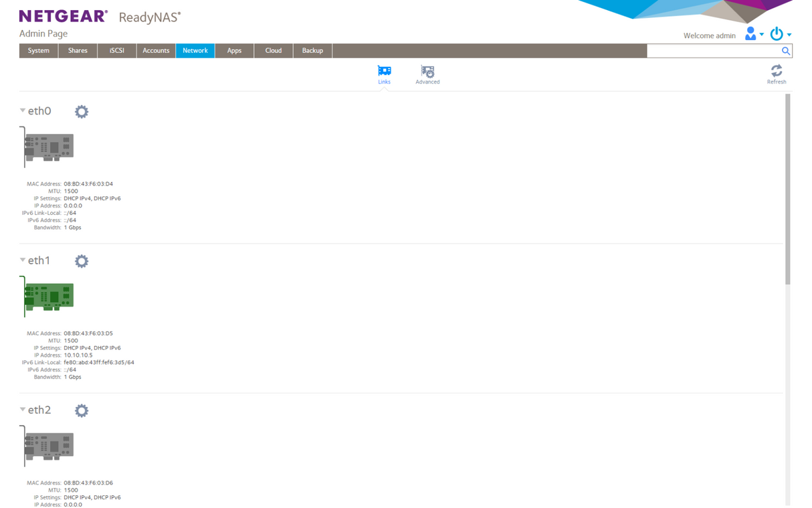Click eth0 Bandwidth 1 Gbps value
The height and width of the screenshot is (508, 812).
[72, 228]
